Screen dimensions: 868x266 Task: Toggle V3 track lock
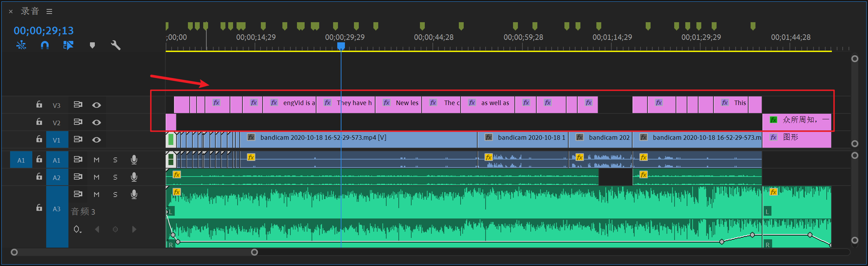click(39, 104)
